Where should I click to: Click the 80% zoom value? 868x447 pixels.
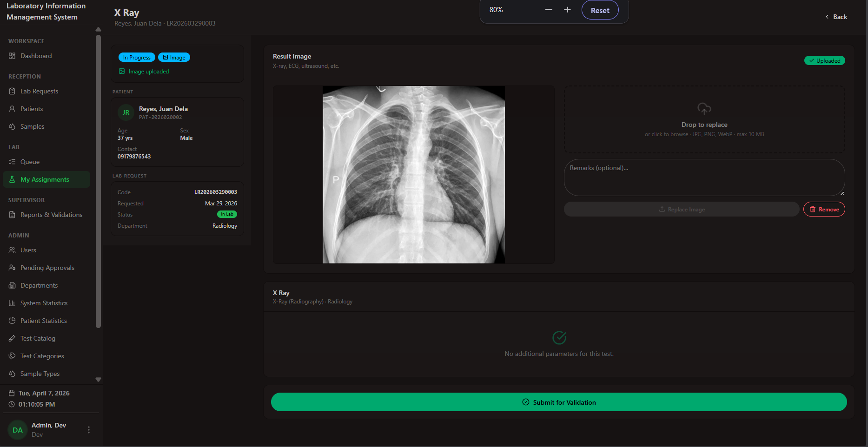(496, 10)
